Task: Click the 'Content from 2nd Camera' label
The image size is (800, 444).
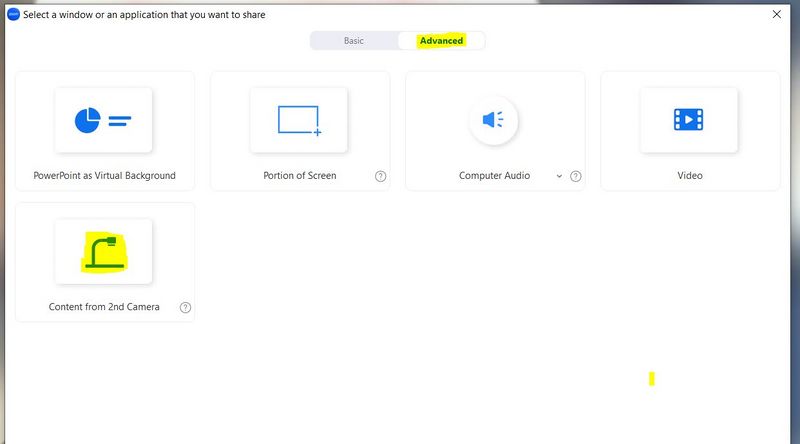Action: click(x=104, y=307)
